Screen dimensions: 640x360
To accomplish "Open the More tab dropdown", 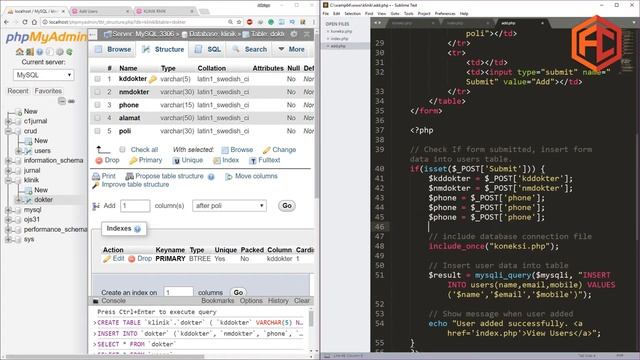I will (291, 49).
